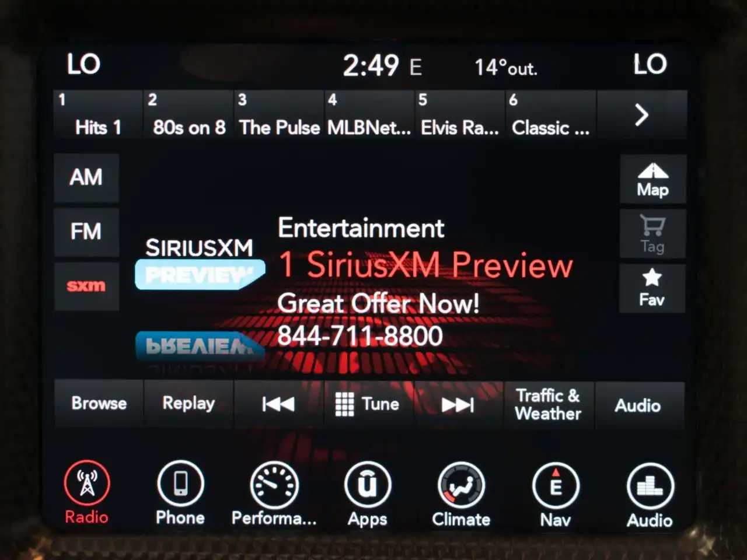Image resolution: width=747 pixels, height=560 pixels.
Task: Open the Tune keypad
Action: 368,404
